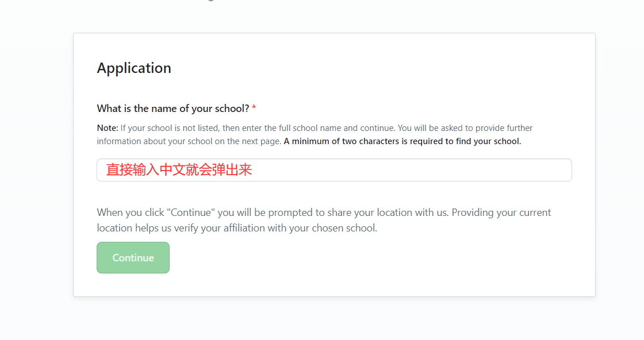644x340 pixels.
Task: Click the quoted "Continue" word in the paragraph
Action: (190, 212)
